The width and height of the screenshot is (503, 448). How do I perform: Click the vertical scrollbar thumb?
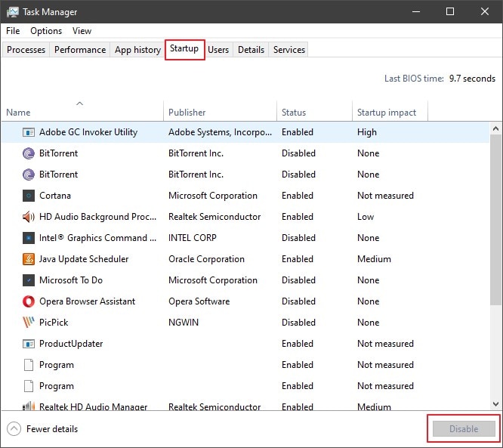click(x=495, y=220)
